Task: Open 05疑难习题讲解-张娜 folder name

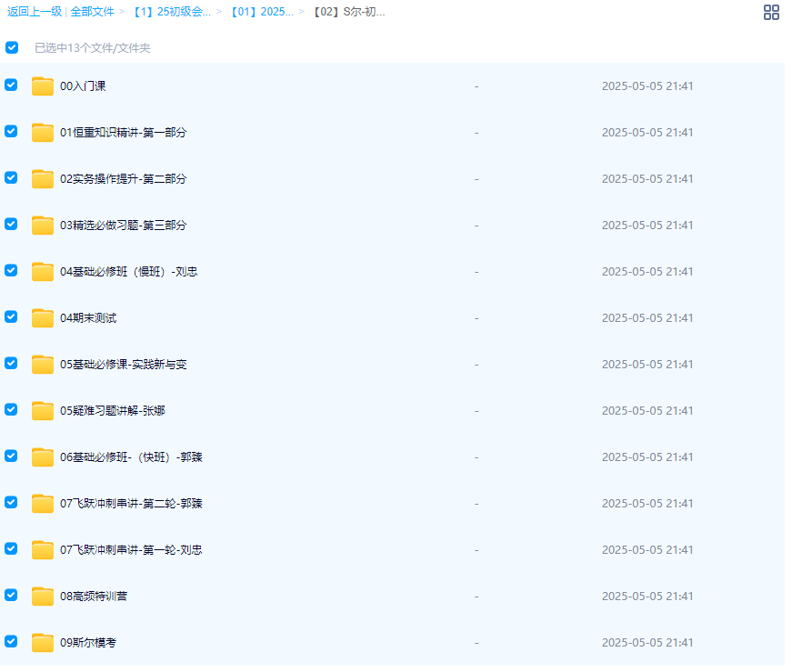Action: (x=114, y=412)
